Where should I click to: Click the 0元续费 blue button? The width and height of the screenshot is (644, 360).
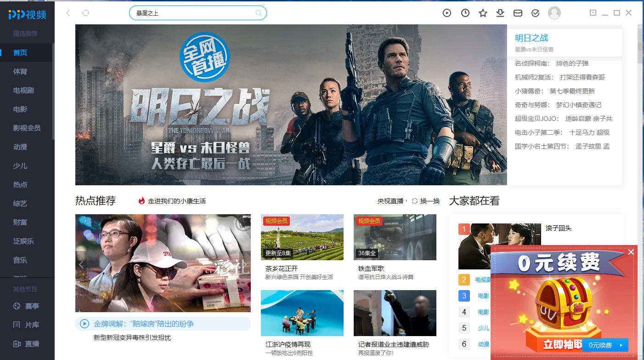tap(604, 345)
